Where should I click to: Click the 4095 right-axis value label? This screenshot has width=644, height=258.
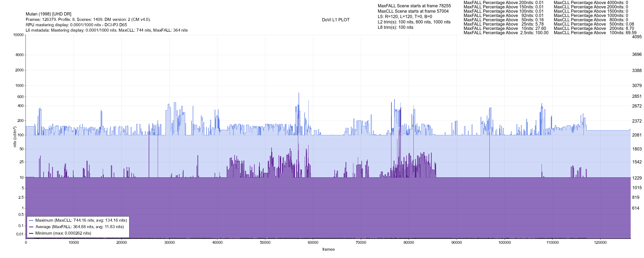[x=637, y=37]
